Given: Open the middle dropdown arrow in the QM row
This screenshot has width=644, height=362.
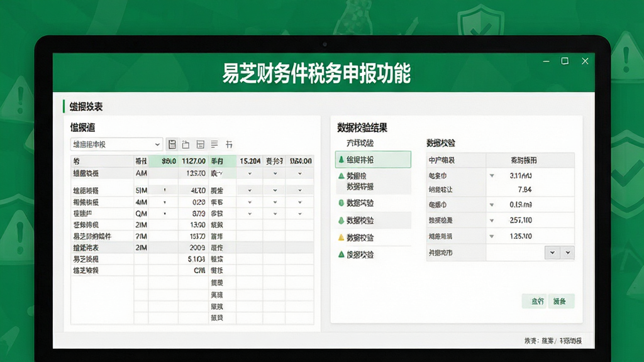Looking at the screenshot, I should point(275,214).
